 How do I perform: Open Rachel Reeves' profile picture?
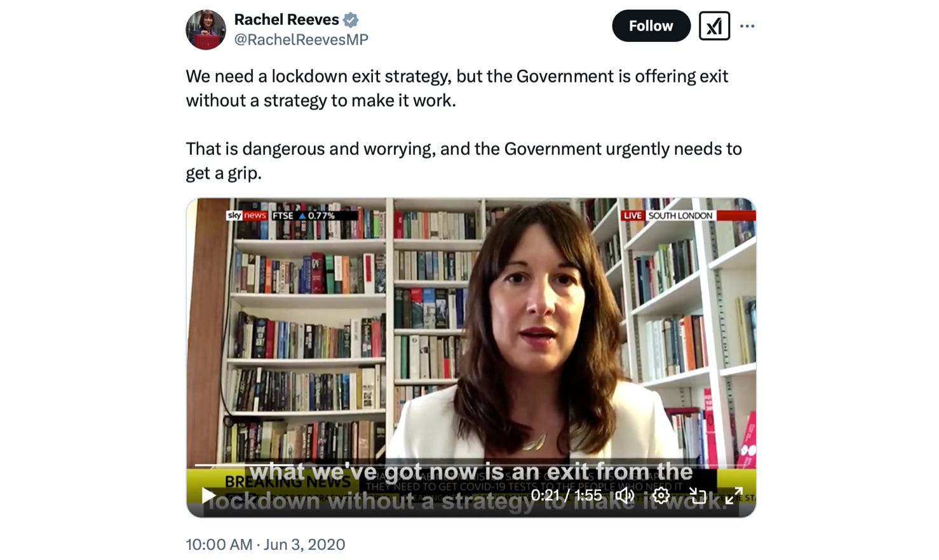coord(206,29)
